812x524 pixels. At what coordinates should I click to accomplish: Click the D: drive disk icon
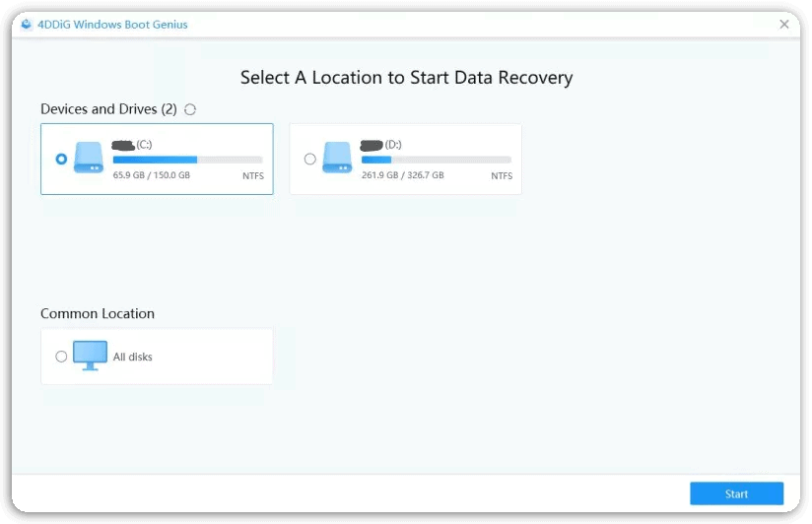pyautogui.click(x=337, y=158)
